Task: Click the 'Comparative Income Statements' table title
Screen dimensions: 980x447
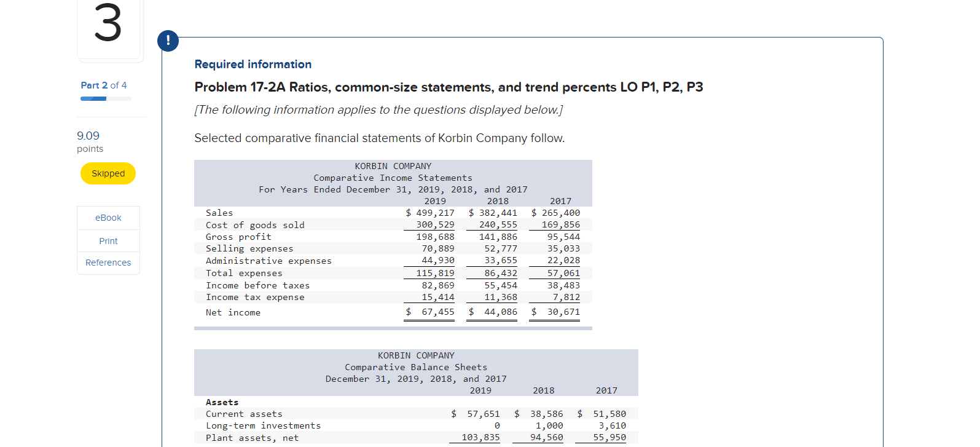Action: pyautogui.click(x=393, y=178)
